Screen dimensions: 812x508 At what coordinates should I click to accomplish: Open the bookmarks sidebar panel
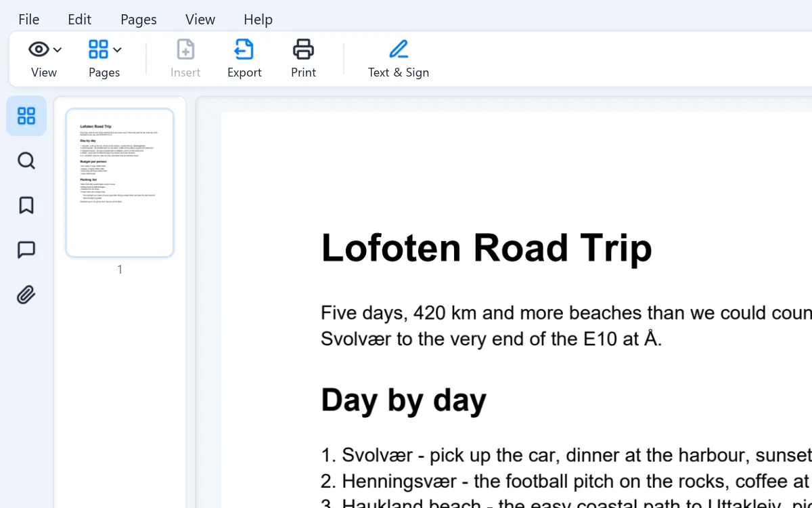(x=26, y=205)
